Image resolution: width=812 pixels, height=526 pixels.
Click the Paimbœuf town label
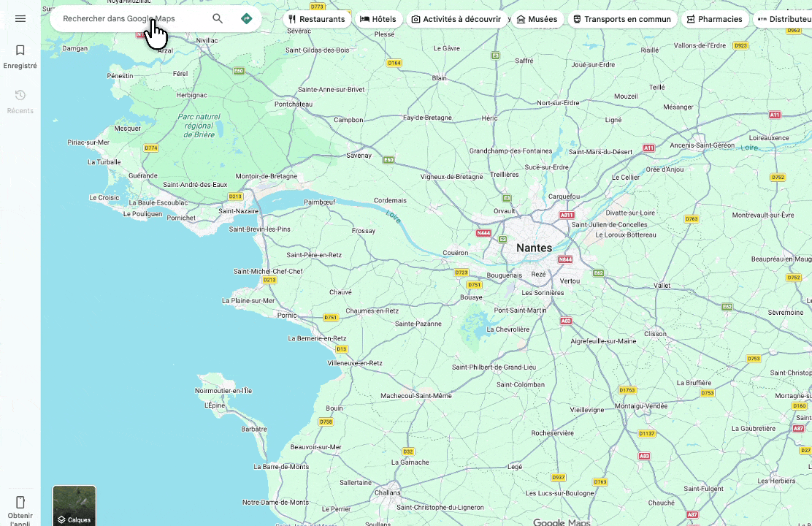coord(320,202)
